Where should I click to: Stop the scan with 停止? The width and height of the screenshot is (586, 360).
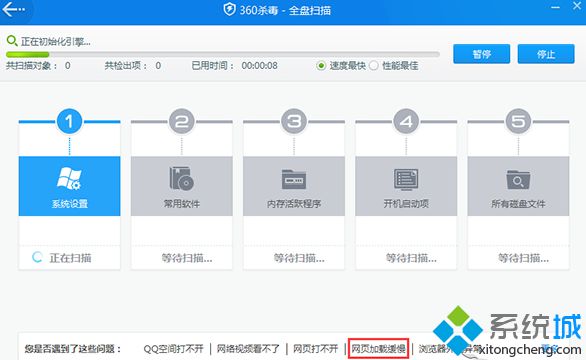pos(546,54)
